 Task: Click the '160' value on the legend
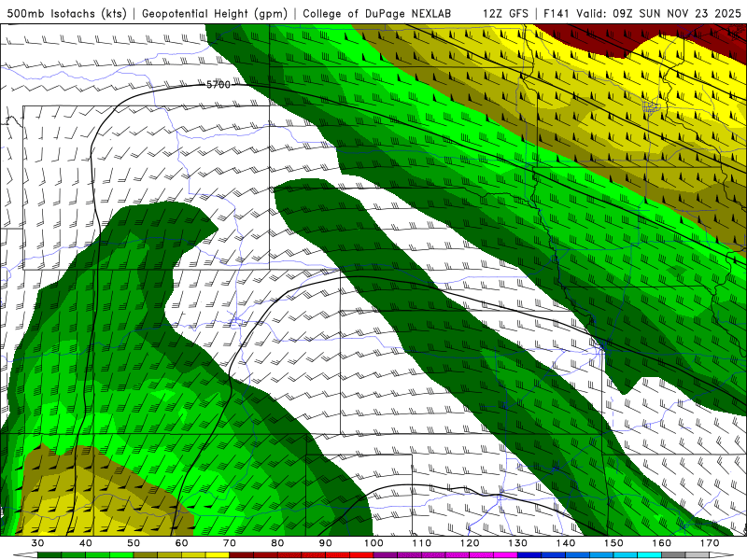(x=662, y=543)
